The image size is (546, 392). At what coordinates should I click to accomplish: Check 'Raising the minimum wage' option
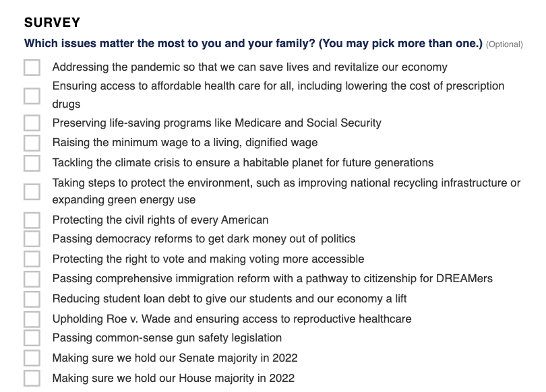pyautogui.click(x=32, y=143)
